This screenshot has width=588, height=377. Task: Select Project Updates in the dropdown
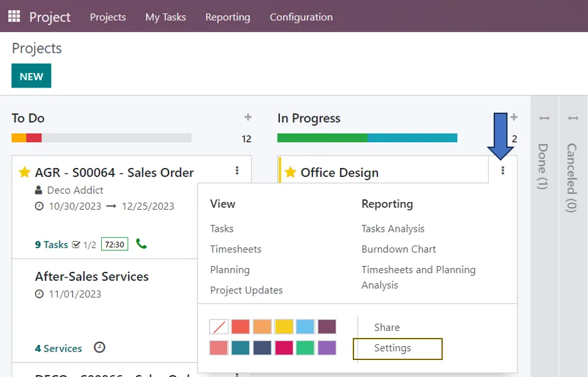(247, 290)
